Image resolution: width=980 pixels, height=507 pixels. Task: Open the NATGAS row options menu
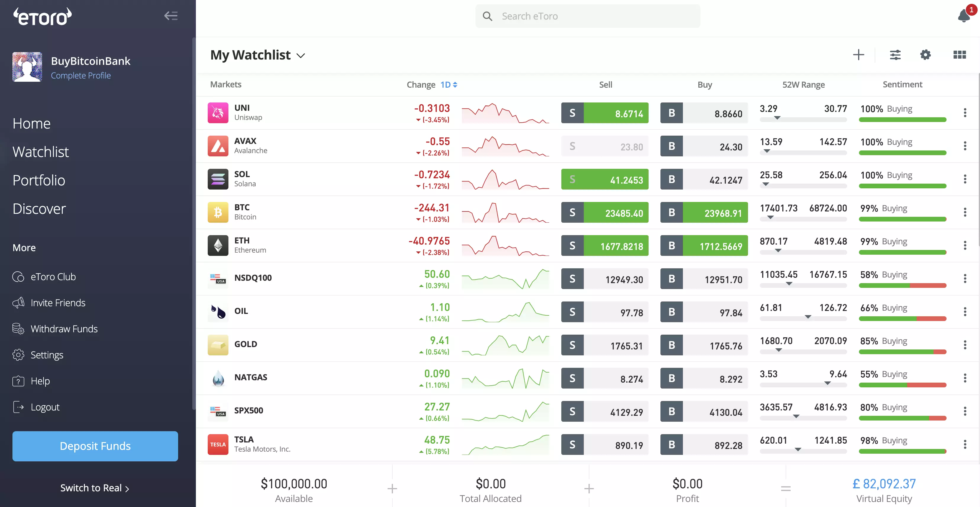click(x=965, y=378)
